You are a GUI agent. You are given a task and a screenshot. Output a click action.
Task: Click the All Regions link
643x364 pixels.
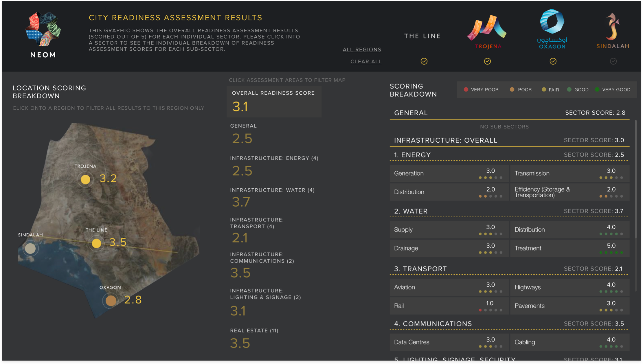[x=362, y=49]
